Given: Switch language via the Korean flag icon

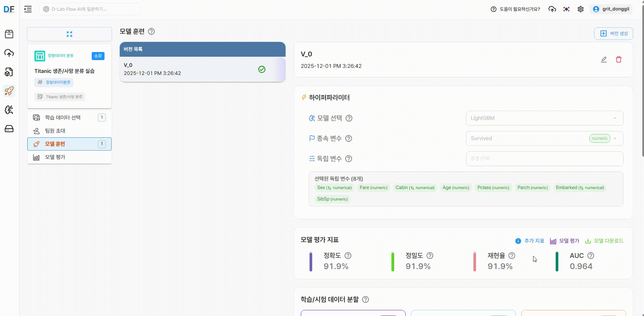Looking at the screenshot, I should pyautogui.click(x=566, y=9).
